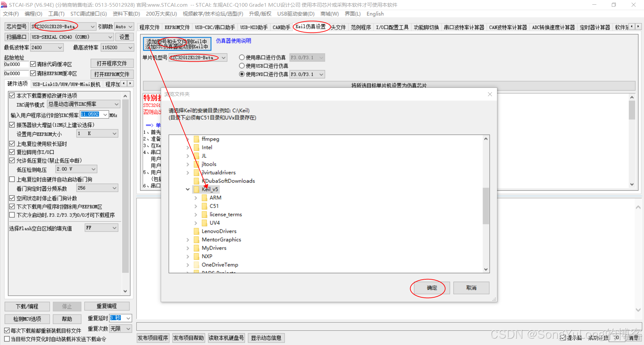Open the minimum baud rate dropdown
The height and width of the screenshot is (345, 644).
pos(60,48)
